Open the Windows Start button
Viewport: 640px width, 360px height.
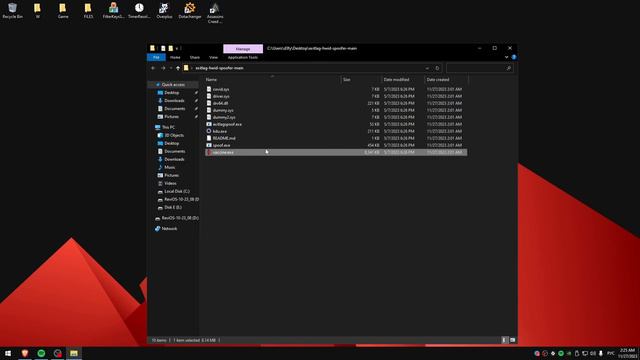coord(8,353)
